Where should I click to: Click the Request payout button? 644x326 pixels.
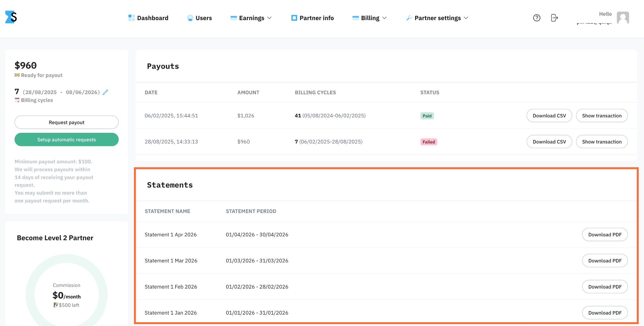coord(67,122)
